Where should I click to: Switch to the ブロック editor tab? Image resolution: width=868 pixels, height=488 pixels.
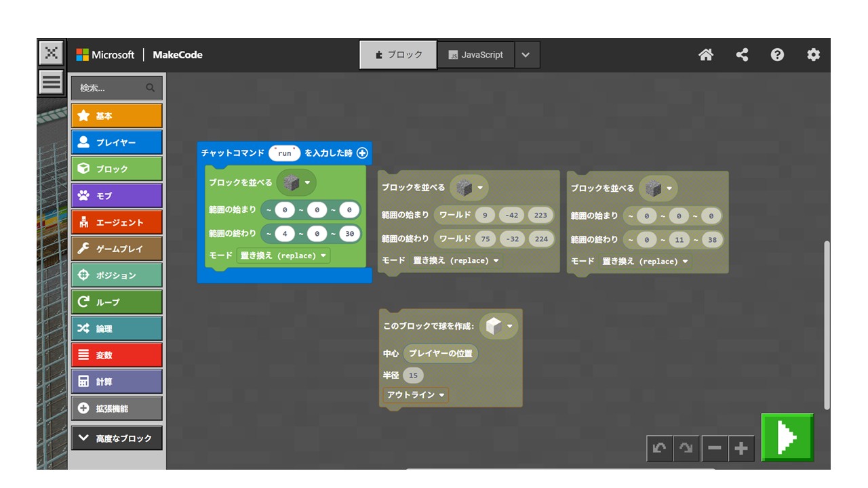(x=398, y=55)
